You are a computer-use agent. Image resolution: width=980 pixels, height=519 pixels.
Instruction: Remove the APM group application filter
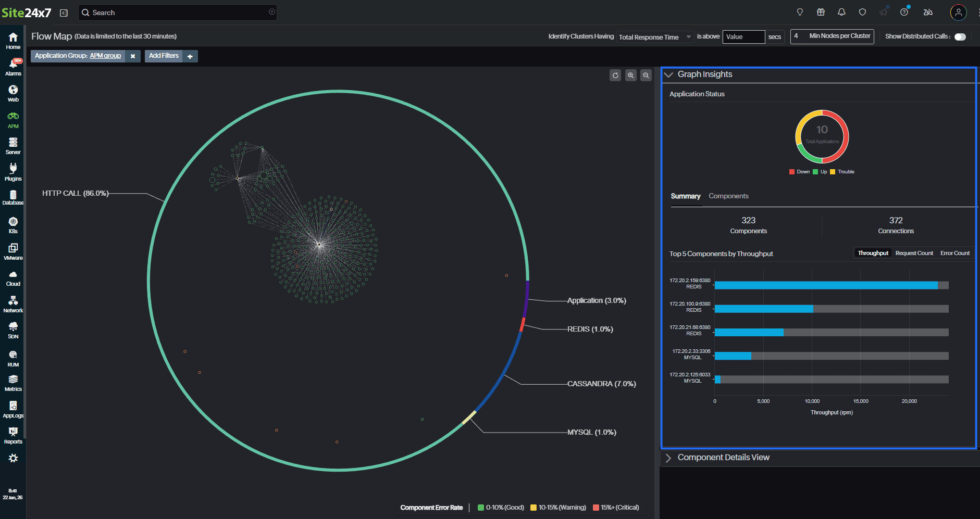point(133,56)
